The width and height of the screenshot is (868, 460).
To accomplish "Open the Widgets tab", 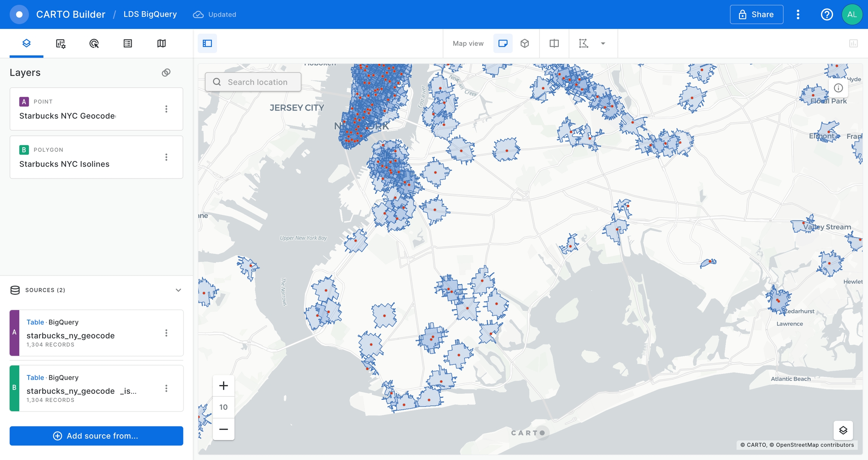I will [60, 43].
